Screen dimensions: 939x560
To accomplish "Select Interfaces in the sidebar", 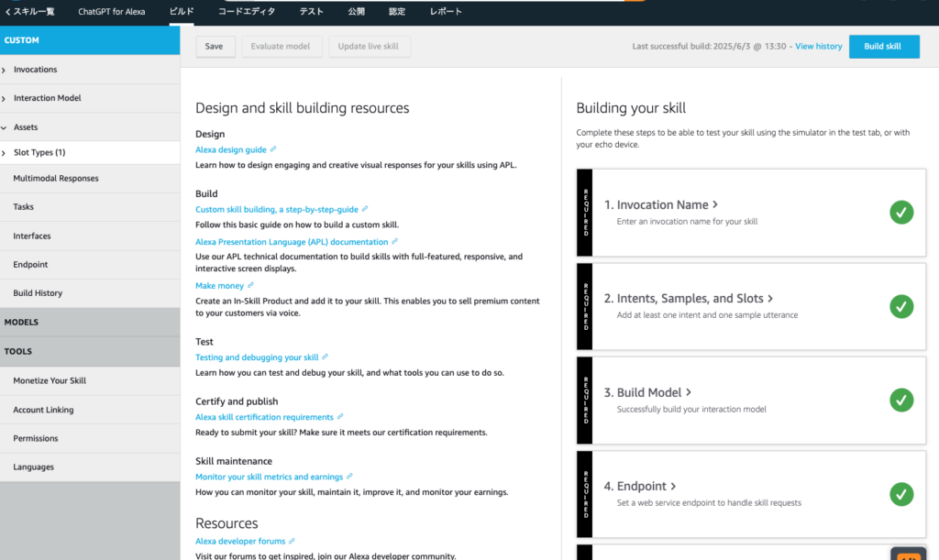I will click(90, 236).
